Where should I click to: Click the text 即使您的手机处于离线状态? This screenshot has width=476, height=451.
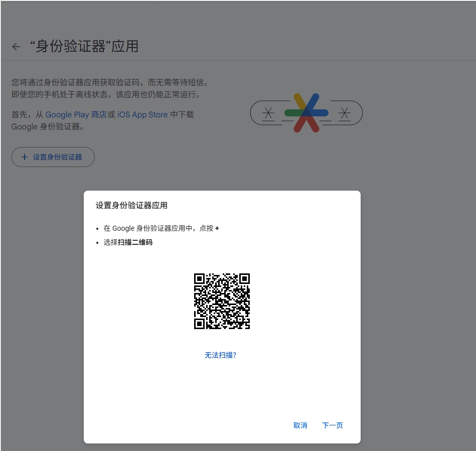(x=60, y=94)
